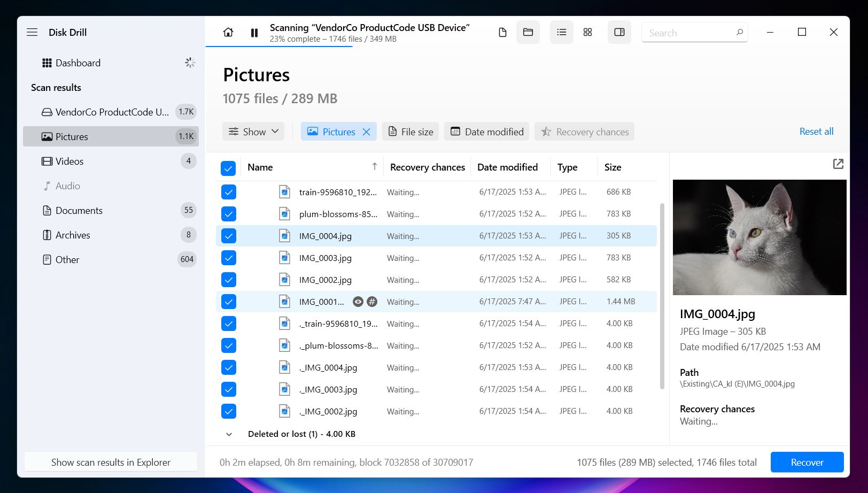Sort by Name column header
868x493 pixels.
260,167
